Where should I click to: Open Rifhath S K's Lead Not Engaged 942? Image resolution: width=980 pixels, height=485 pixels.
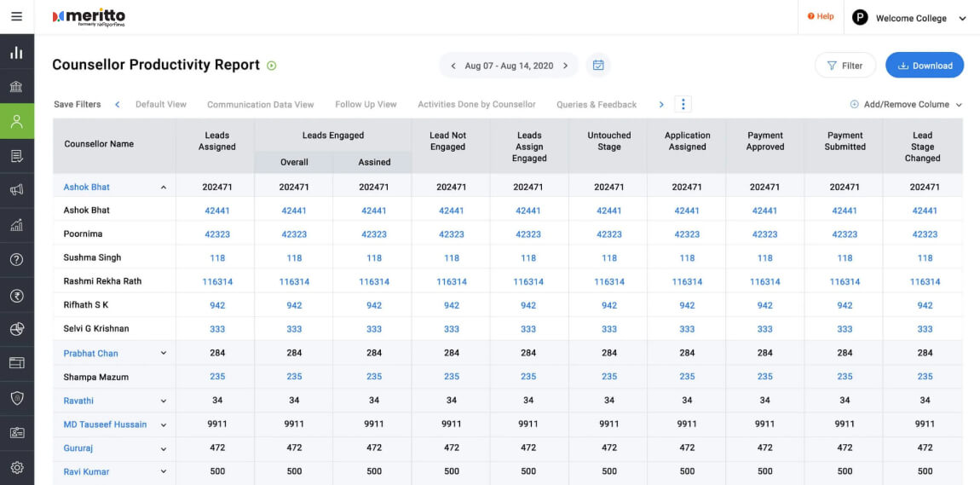coord(452,306)
